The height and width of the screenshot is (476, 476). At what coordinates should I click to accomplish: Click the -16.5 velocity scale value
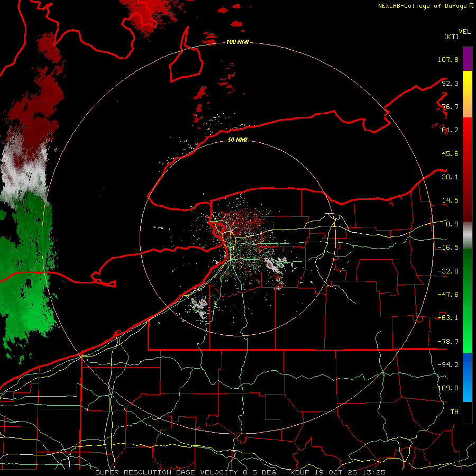point(448,248)
